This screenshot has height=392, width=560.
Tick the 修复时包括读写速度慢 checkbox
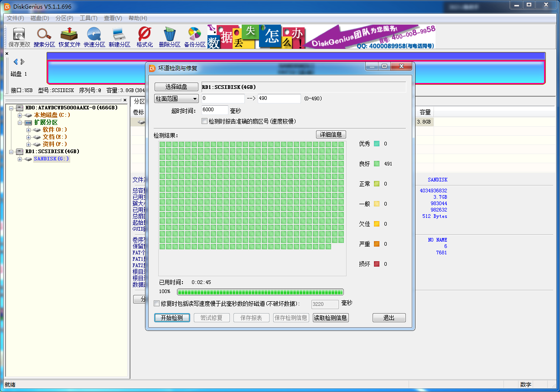(157, 303)
